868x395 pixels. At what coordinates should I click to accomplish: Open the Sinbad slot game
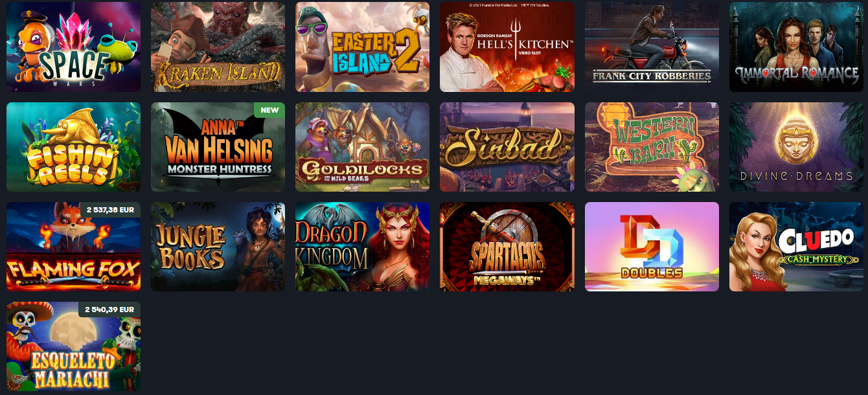point(507,147)
